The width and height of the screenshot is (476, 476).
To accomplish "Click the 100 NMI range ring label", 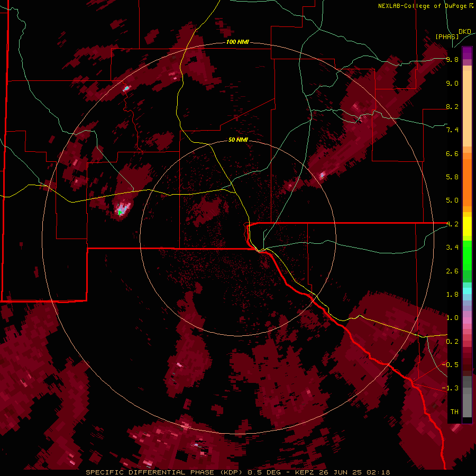I will pos(237,42).
